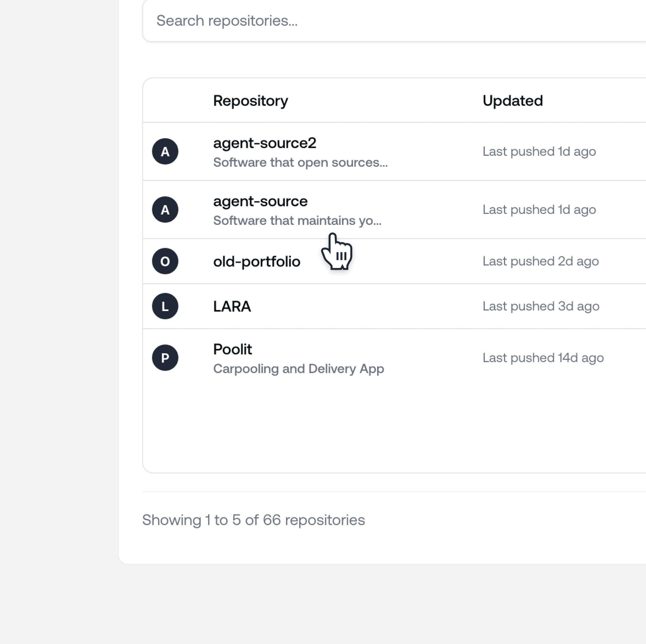Select the old-portfolio repository name

pos(257,261)
